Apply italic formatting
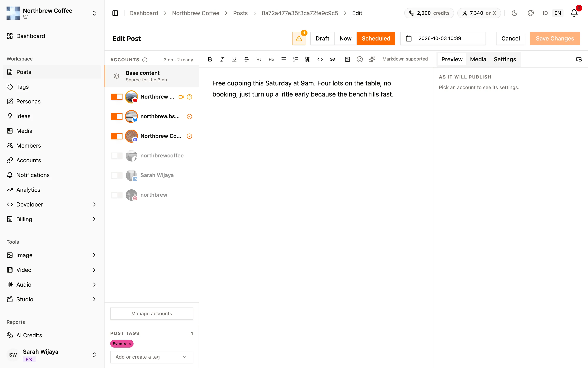The width and height of the screenshot is (588, 368). 222,59
